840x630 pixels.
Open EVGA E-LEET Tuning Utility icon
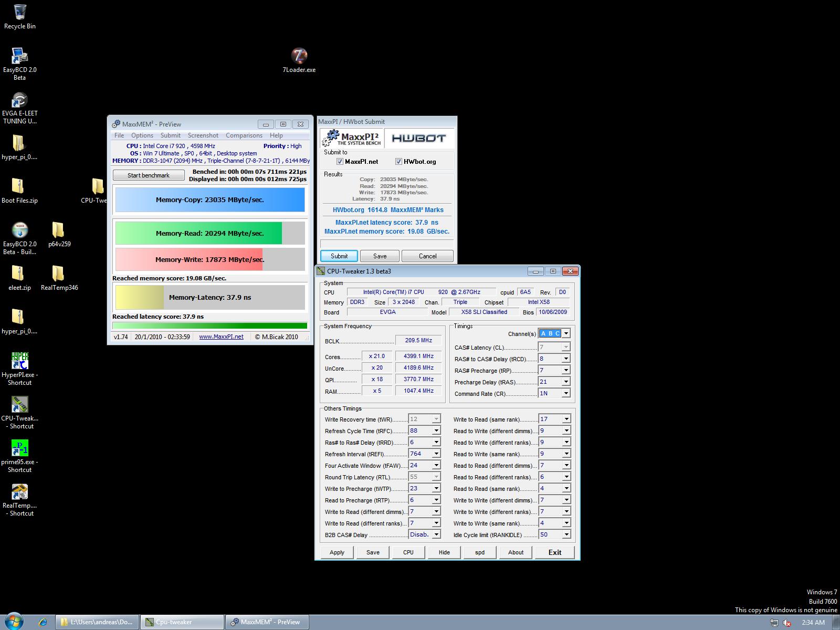(x=19, y=108)
